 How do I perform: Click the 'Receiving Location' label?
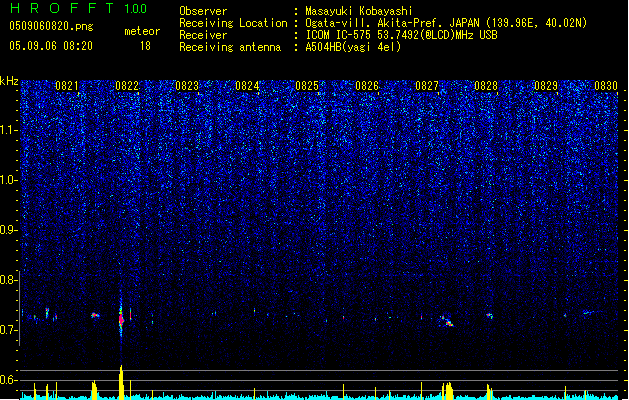(x=233, y=24)
